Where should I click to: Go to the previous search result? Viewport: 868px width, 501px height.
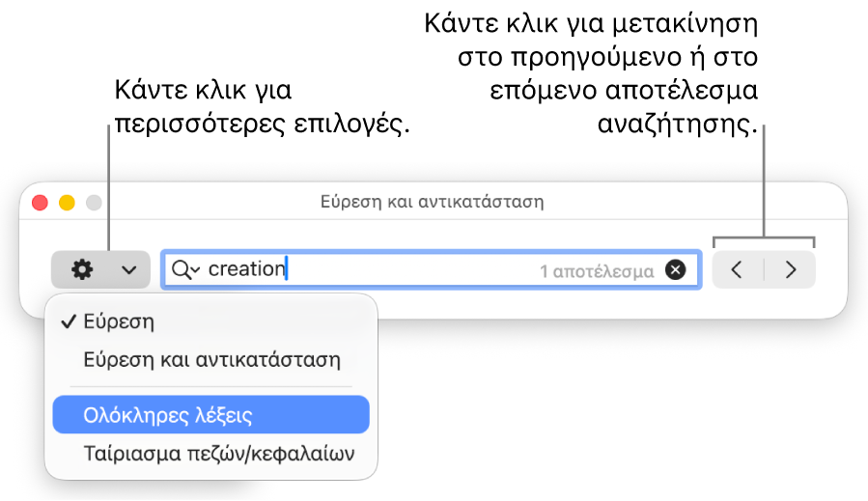737,269
